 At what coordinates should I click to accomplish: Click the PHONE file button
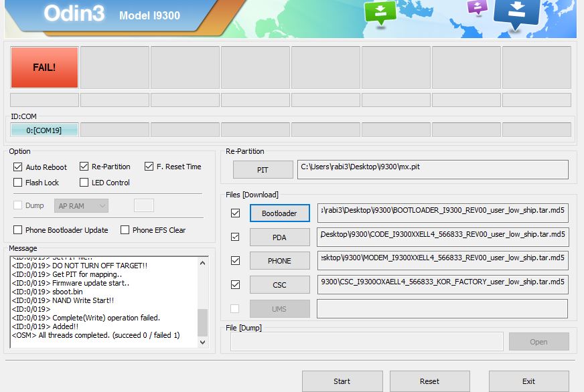(280, 261)
